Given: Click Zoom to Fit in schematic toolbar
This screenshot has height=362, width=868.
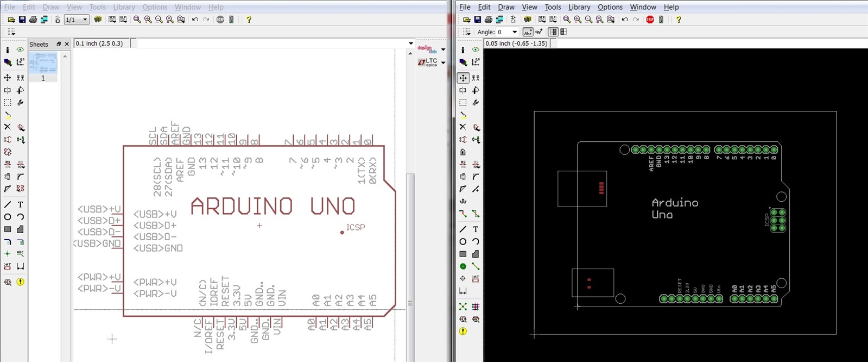Looking at the screenshot, I should pos(137,20).
